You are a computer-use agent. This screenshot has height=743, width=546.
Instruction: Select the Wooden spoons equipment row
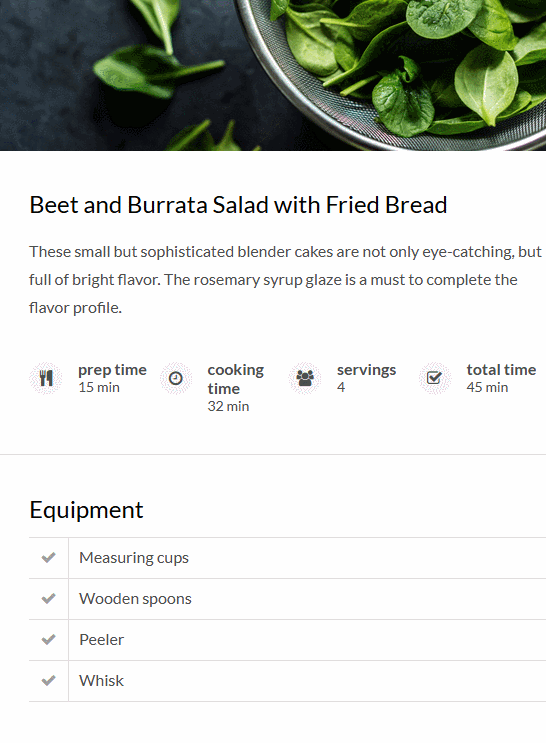(287, 599)
